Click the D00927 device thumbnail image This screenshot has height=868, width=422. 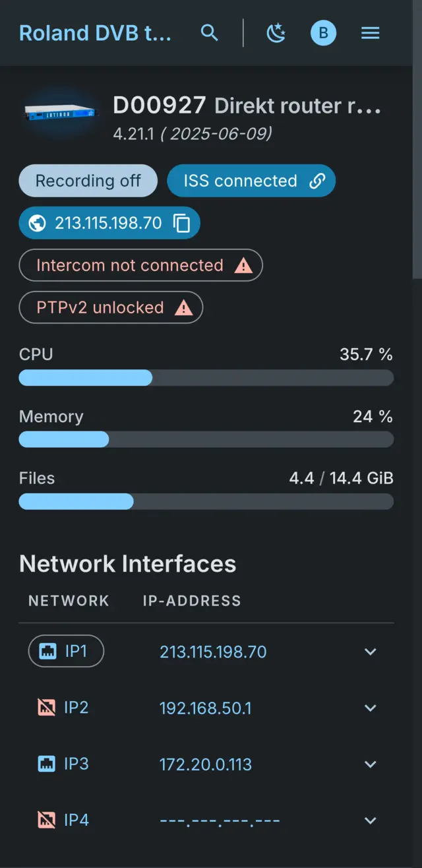pyautogui.click(x=59, y=113)
